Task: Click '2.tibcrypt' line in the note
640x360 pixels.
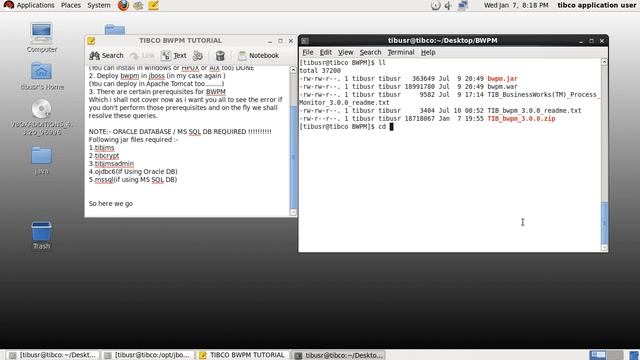Action: (x=104, y=156)
